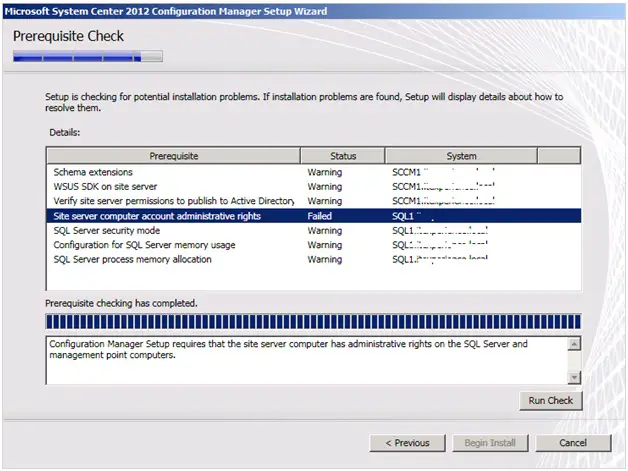Image resolution: width=628 pixels, height=471 pixels.
Task: Select the WSUS SDK on site server row
Action: [x=105, y=186]
